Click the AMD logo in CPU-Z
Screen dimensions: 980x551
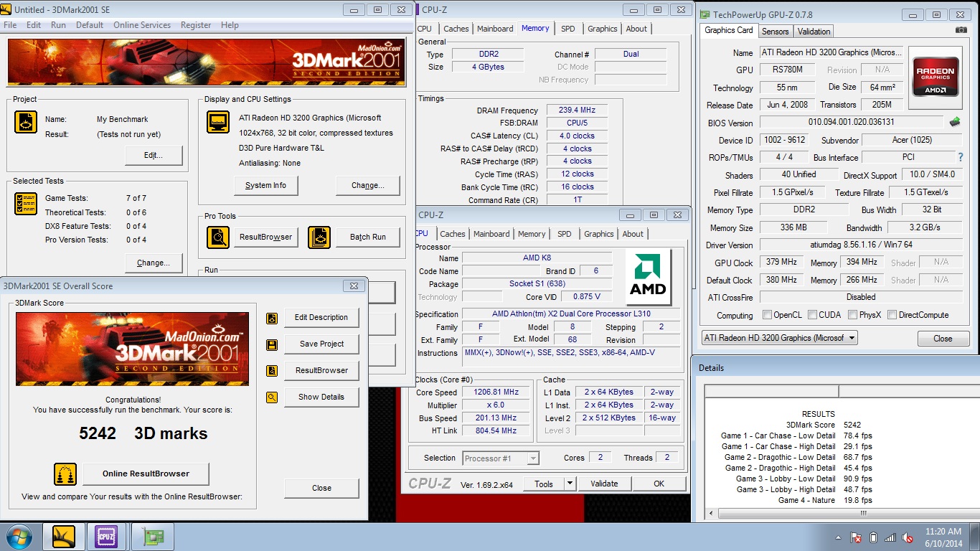(649, 277)
